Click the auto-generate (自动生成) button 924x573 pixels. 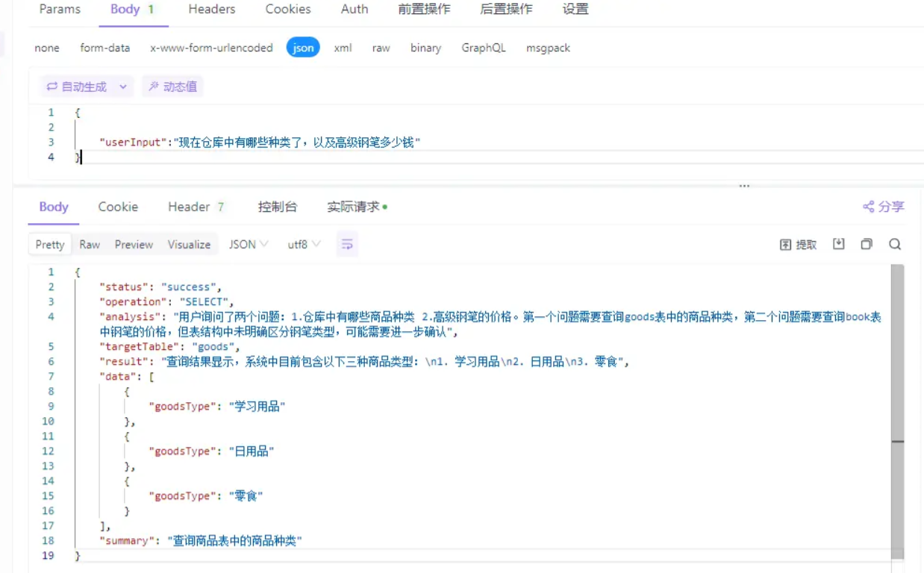point(77,87)
